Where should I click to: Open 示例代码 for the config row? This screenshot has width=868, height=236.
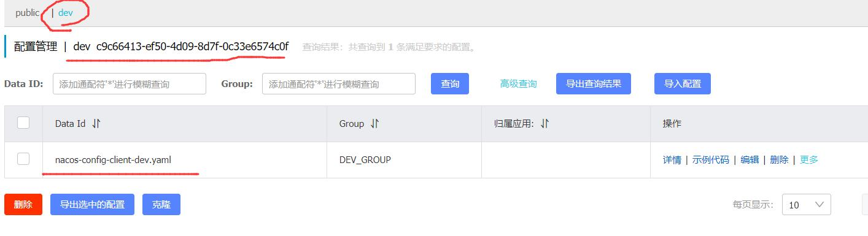[711, 160]
